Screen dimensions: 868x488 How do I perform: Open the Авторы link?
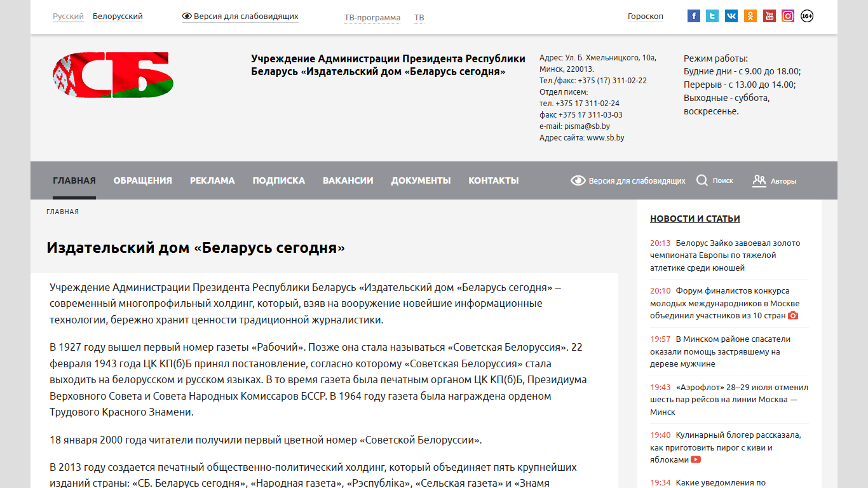tap(783, 181)
